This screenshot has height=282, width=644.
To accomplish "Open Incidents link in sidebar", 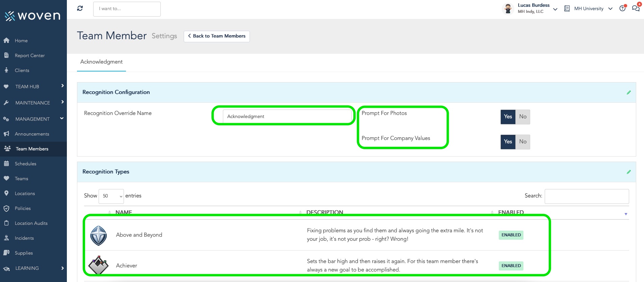I will pos(24,238).
